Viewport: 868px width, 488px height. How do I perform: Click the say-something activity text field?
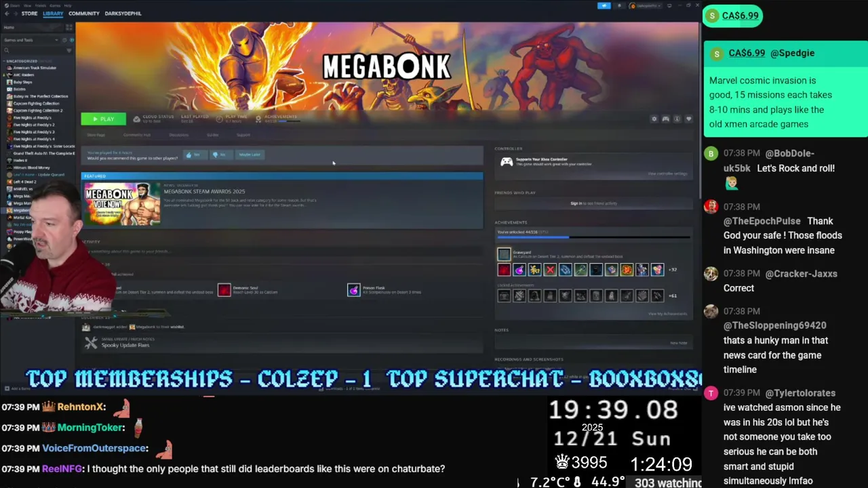coord(281,251)
